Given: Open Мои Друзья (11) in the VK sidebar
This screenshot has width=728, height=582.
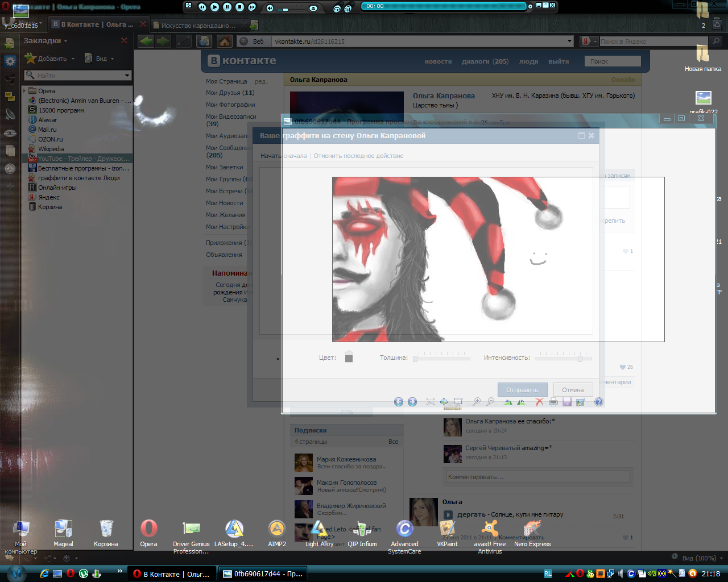Looking at the screenshot, I should pos(230,93).
